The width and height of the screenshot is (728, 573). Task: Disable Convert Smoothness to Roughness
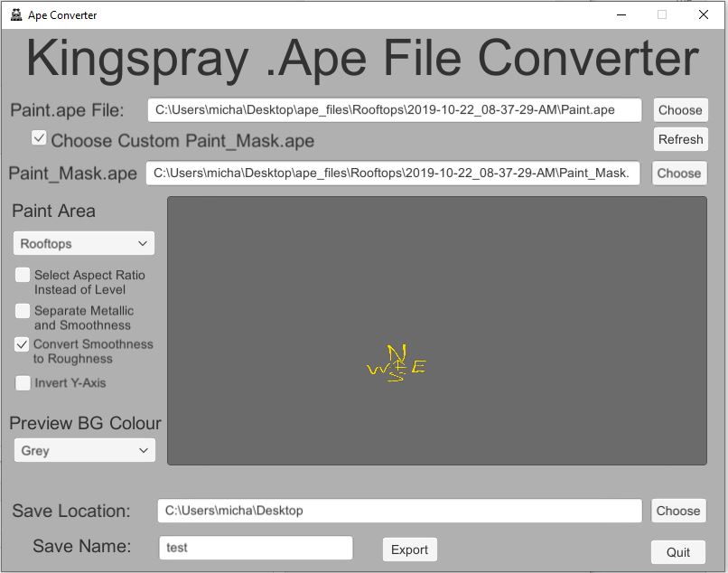click(x=23, y=344)
